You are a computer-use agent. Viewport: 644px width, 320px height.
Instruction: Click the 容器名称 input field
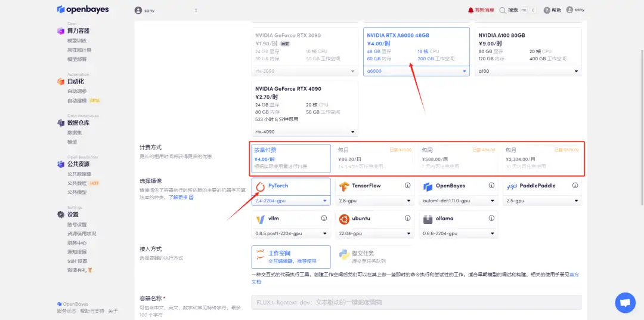click(416, 302)
